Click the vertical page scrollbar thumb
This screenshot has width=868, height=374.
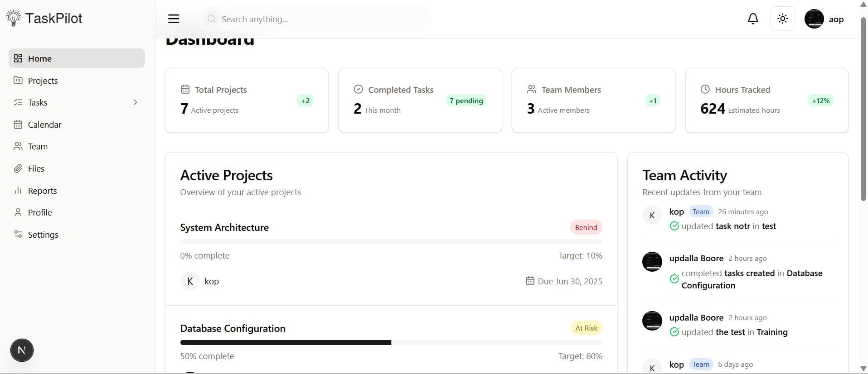(x=863, y=109)
